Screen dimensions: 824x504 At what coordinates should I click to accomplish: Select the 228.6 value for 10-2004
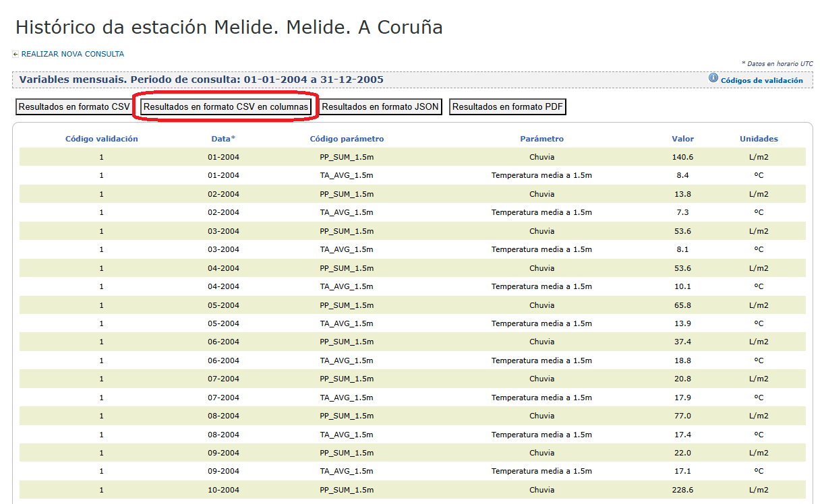[x=682, y=490]
